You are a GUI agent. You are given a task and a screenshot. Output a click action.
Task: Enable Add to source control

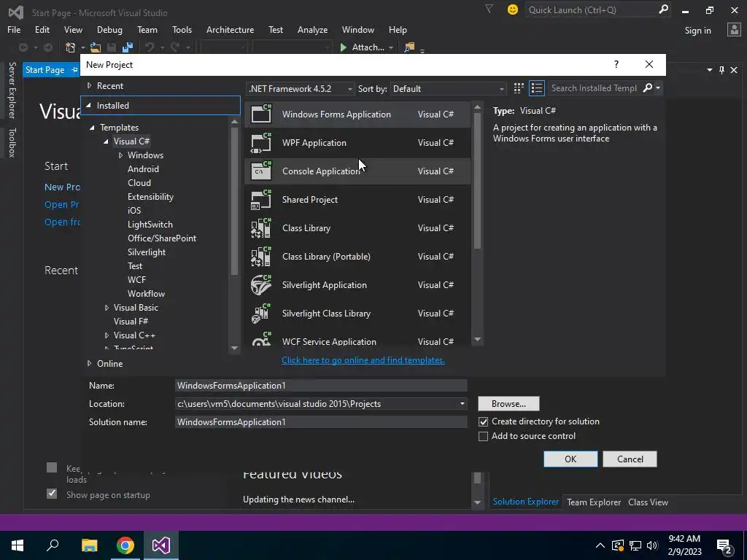[x=483, y=436]
